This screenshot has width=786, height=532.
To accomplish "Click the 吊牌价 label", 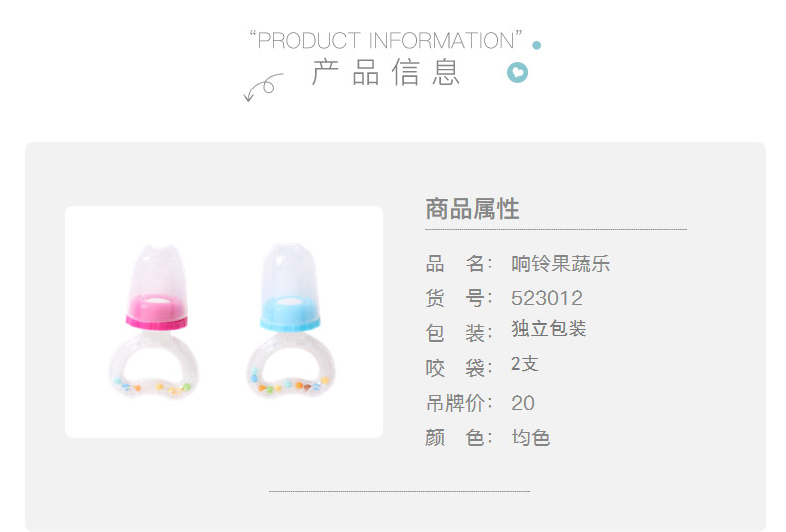I will pyautogui.click(x=459, y=403).
